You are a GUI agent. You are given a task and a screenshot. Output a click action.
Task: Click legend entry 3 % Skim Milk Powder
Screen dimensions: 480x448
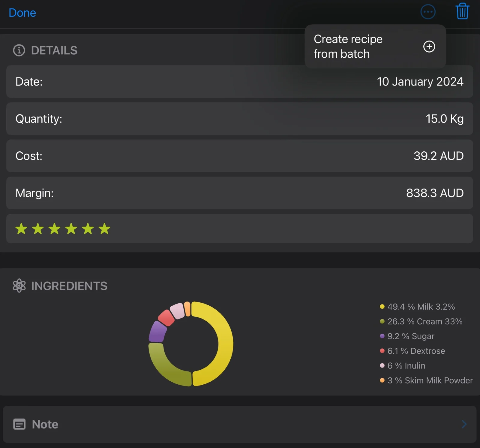click(x=426, y=380)
